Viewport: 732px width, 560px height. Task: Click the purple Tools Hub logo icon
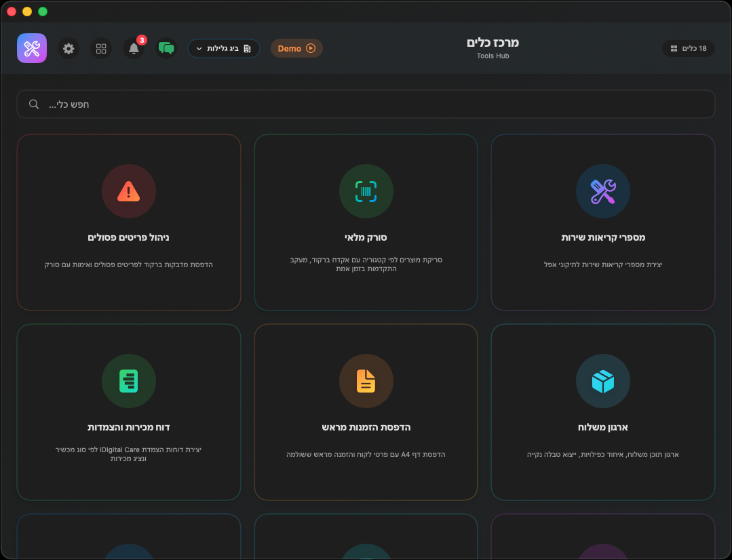click(32, 48)
